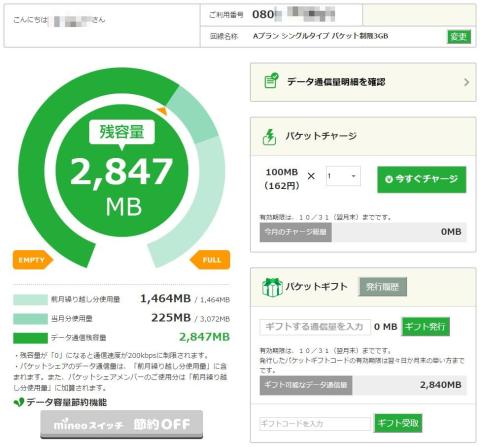Viewport: 480px width, 447px height.
Task: Toggle the mineoスイッチ 節約OFF switch
Action: click(x=121, y=424)
